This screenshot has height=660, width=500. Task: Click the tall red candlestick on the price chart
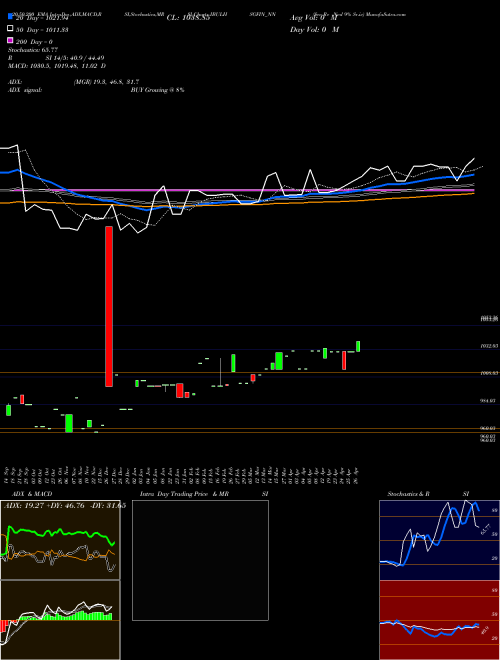109,306
